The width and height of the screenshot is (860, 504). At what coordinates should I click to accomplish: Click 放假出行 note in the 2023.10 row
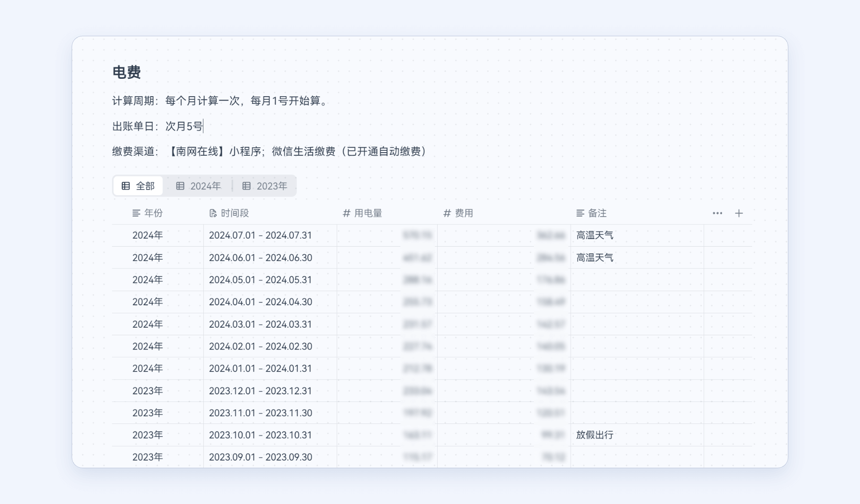[594, 435]
